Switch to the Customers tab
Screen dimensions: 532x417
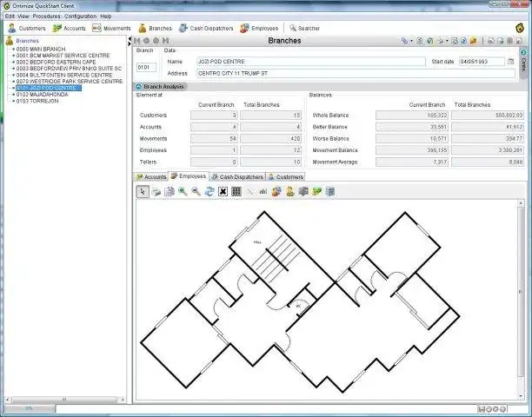tap(285, 177)
